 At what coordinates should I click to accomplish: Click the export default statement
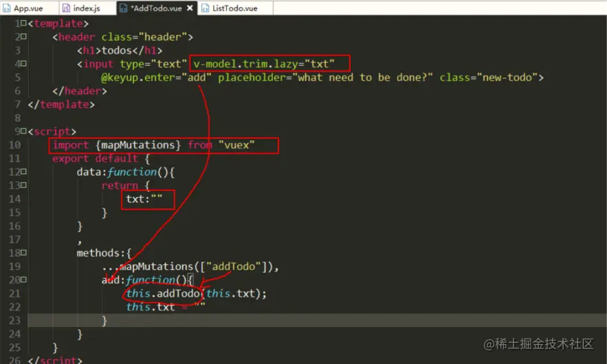(x=101, y=158)
